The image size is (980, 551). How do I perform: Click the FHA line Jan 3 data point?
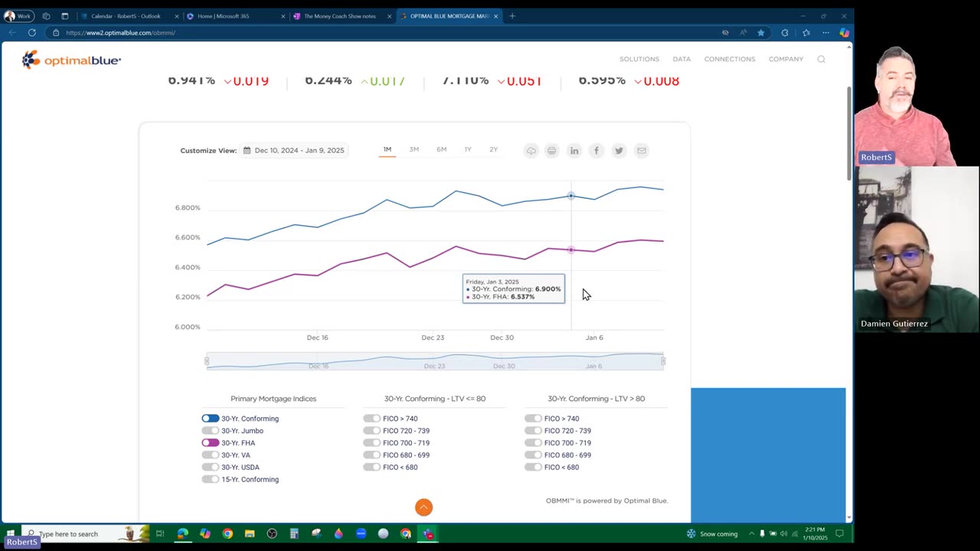click(x=571, y=250)
